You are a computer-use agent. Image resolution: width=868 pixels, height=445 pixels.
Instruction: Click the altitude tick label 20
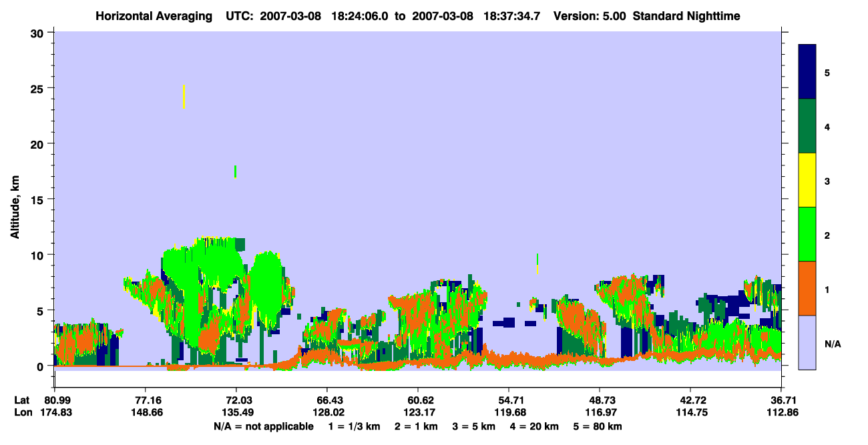click(39, 143)
